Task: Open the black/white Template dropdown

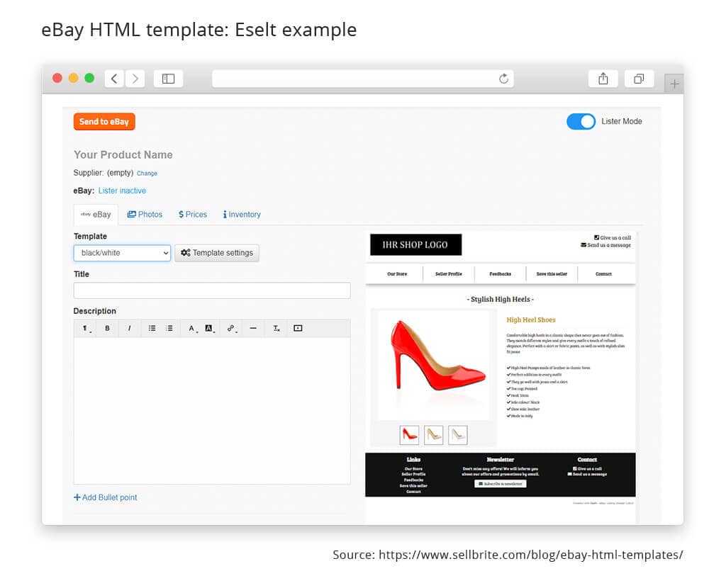Action: point(122,253)
